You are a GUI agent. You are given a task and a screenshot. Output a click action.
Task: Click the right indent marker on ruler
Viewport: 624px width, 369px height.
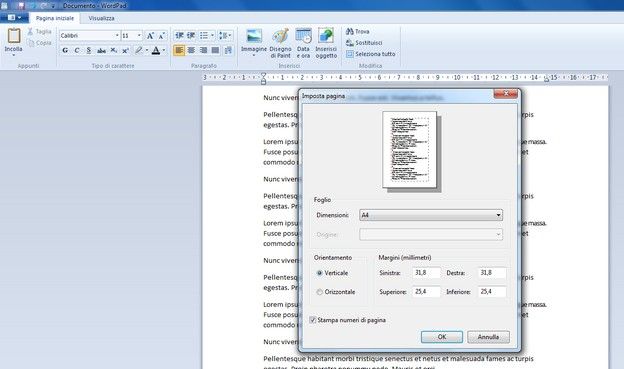[546, 79]
